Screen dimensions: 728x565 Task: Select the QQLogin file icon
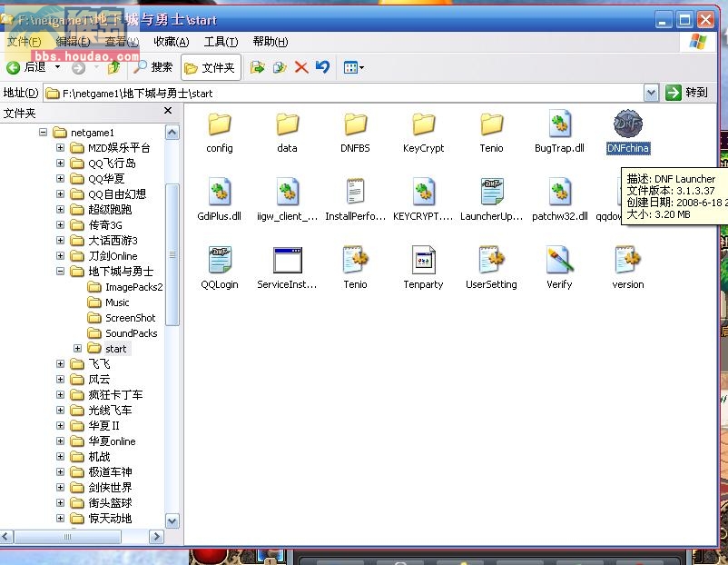point(219,259)
